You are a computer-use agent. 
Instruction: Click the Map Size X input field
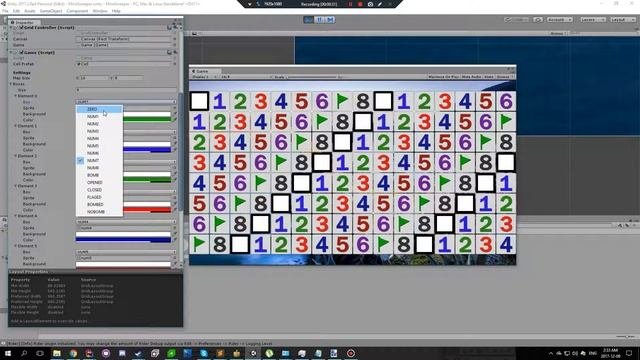(95, 78)
